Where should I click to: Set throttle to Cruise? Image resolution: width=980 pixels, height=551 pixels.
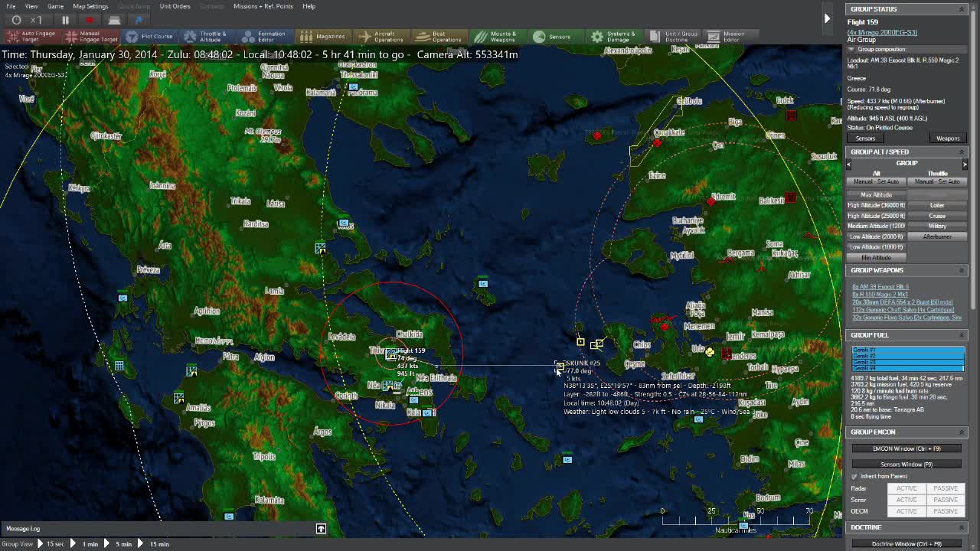(x=937, y=216)
